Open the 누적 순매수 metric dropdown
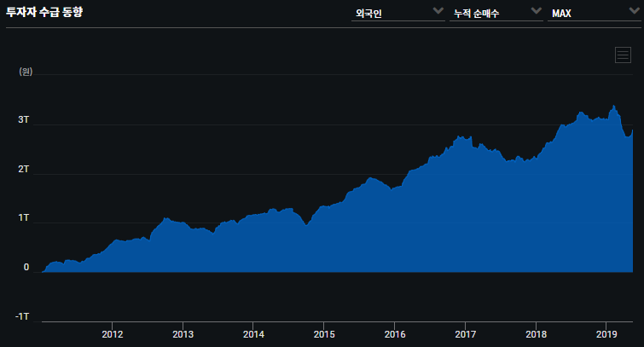The image size is (644, 347). [x=496, y=13]
